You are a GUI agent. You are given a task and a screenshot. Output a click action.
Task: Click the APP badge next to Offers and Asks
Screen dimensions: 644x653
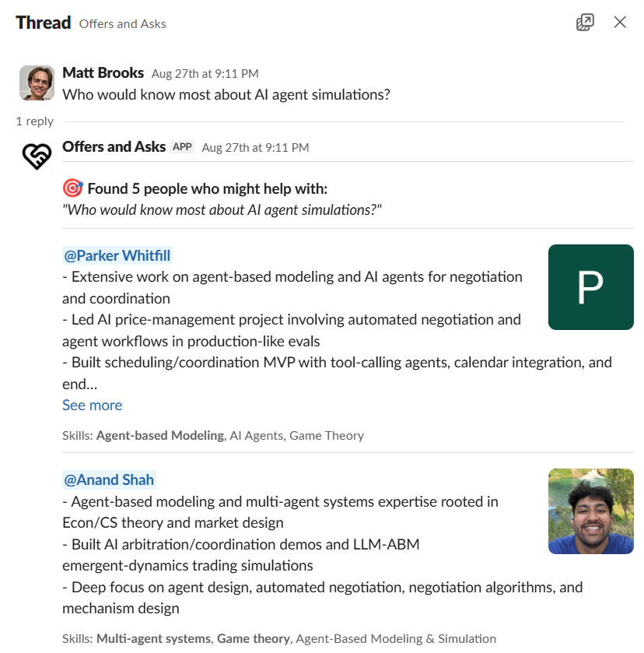(181, 146)
